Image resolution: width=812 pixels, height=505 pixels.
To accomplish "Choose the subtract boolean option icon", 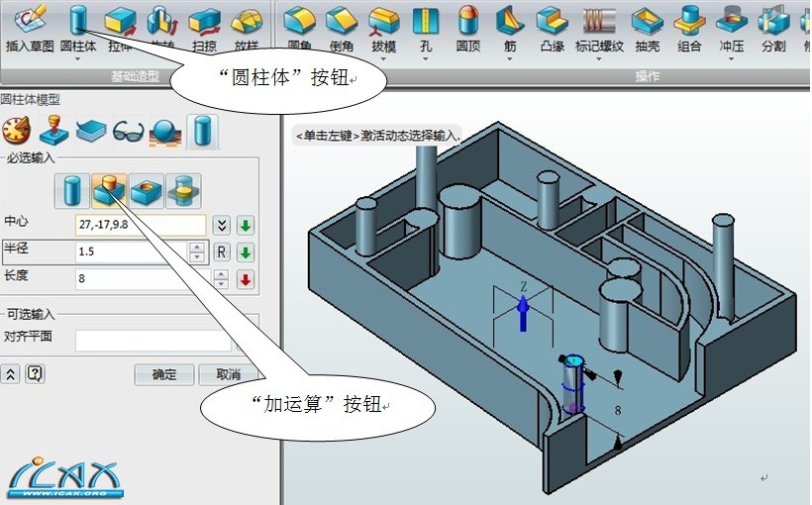I will click(x=147, y=190).
